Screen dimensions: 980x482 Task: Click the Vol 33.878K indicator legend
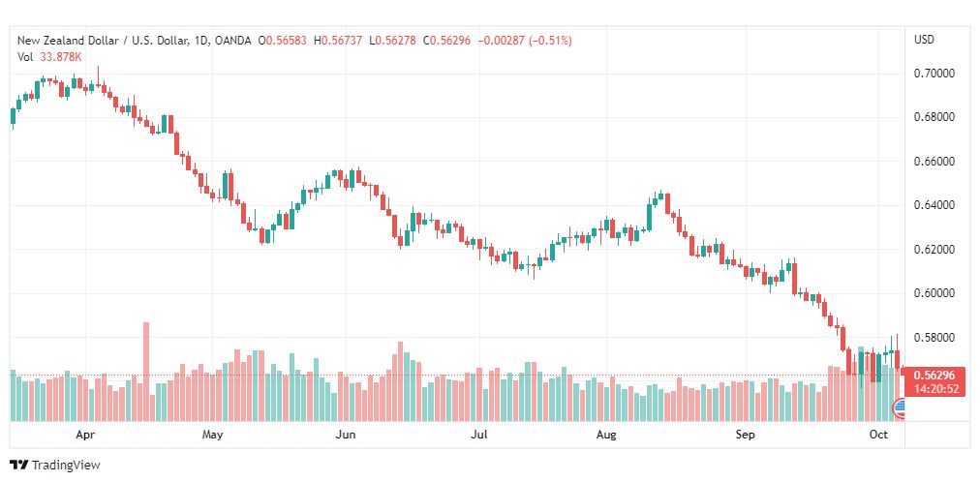click(49, 57)
